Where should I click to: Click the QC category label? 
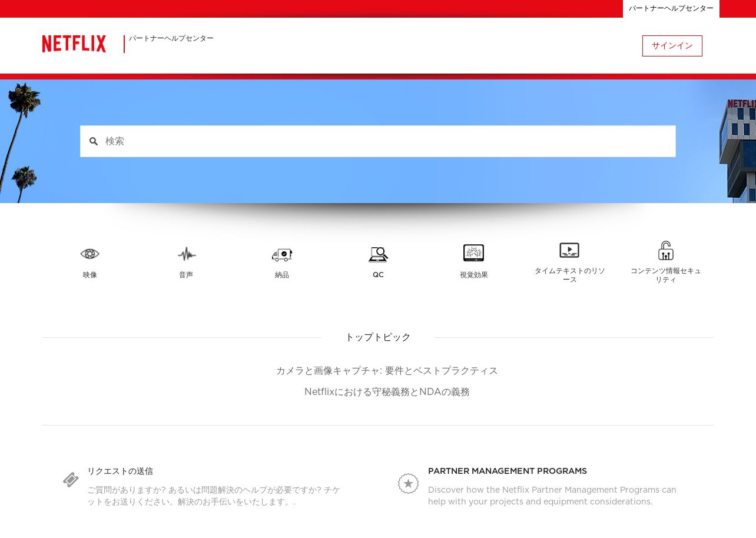click(x=378, y=275)
